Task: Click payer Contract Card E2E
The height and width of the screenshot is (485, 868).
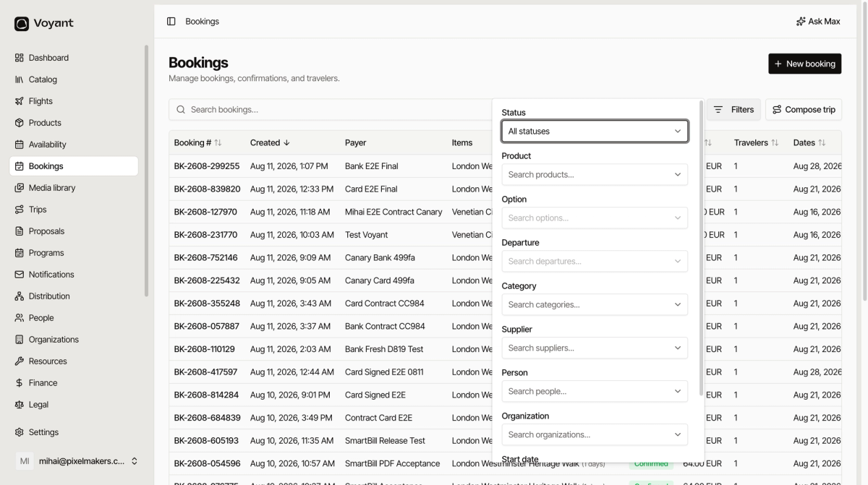Action: click(378, 418)
